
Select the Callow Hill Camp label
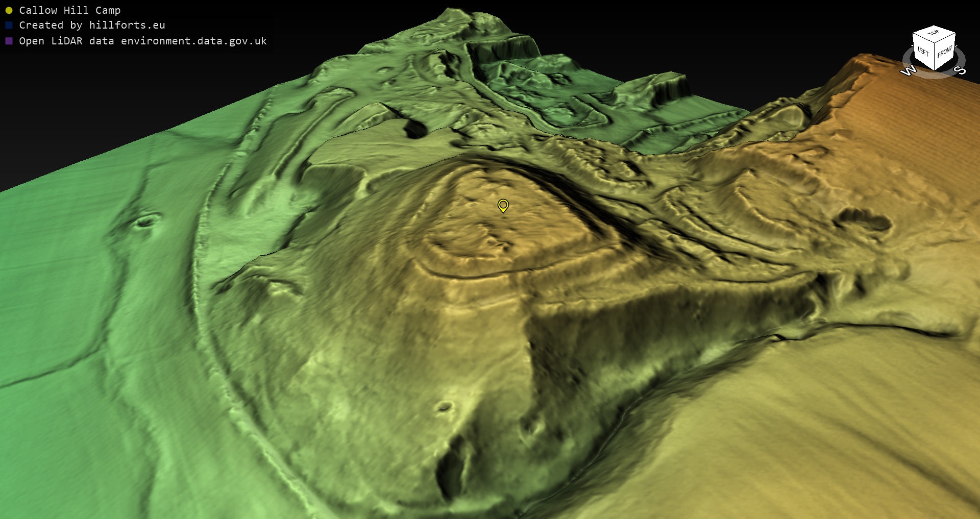[69, 10]
